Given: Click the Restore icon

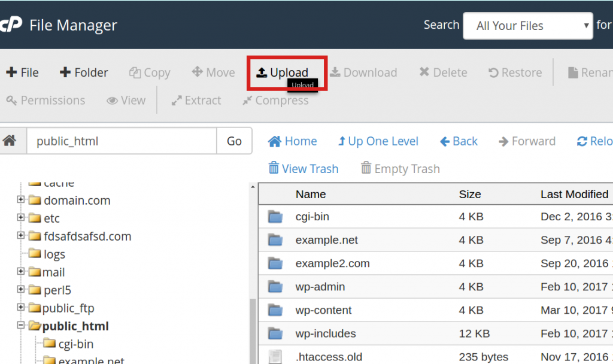Looking at the screenshot, I should tap(514, 72).
